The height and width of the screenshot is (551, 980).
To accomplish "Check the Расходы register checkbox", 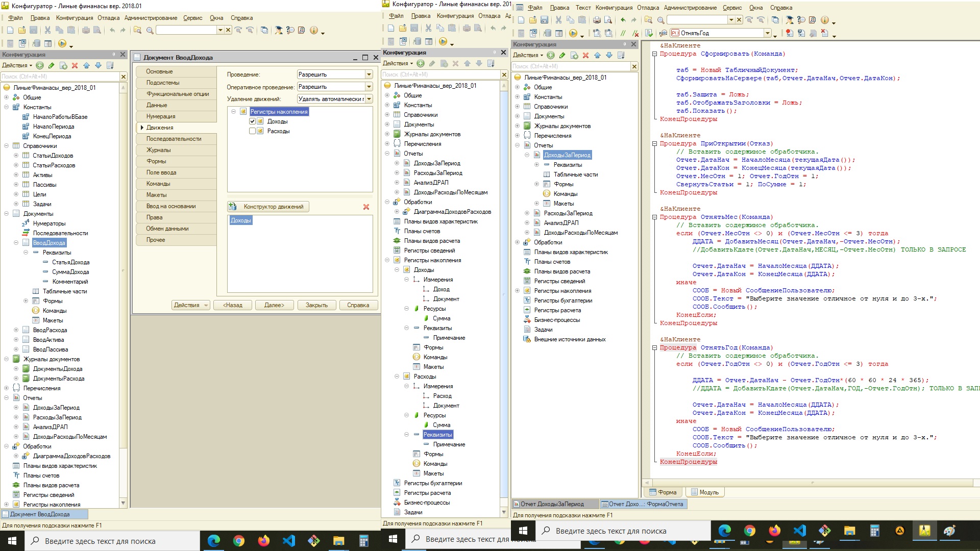I will coord(252,131).
